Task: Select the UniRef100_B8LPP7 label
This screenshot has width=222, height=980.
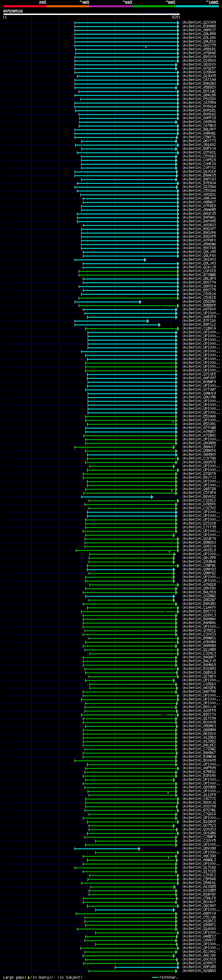Action: tap(199, 129)
